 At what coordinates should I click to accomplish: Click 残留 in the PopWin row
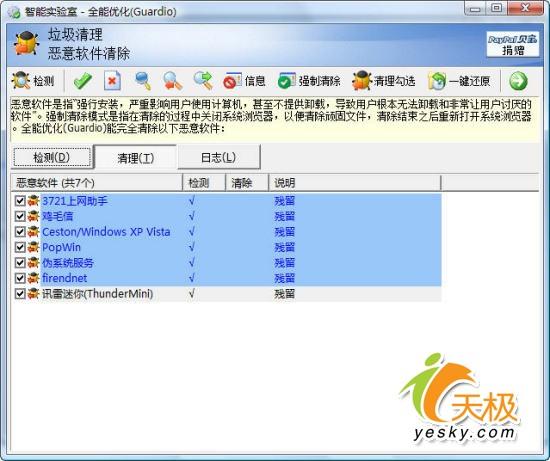point(284,247)
